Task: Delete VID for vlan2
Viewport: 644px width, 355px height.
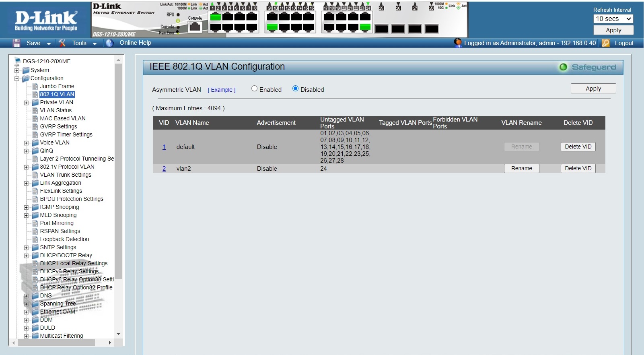Action: [578, 168]
